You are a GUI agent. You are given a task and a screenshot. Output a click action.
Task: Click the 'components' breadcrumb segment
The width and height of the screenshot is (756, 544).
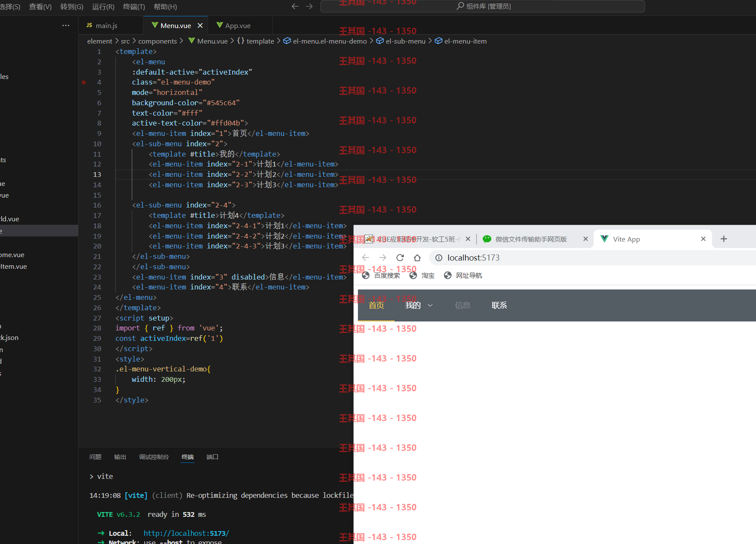[158, 41]
